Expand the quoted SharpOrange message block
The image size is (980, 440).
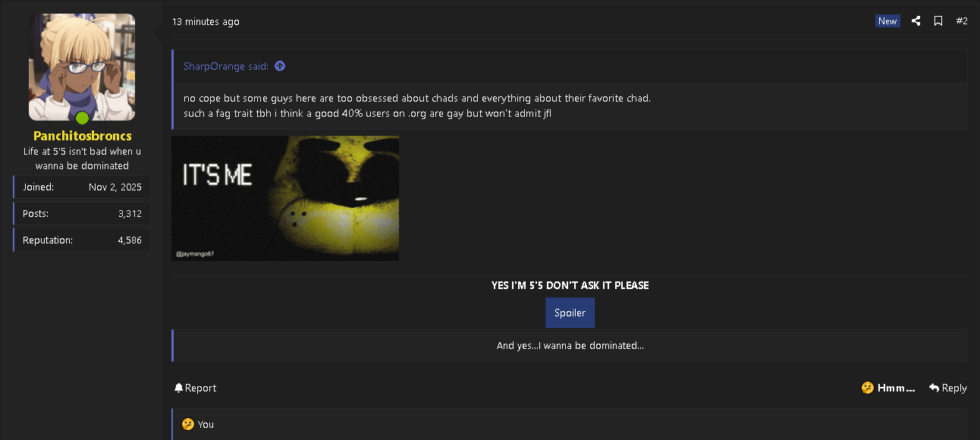[570, 105]
